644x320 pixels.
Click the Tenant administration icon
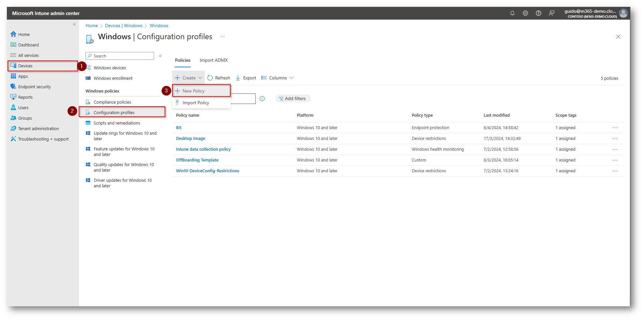coord(13,128)
